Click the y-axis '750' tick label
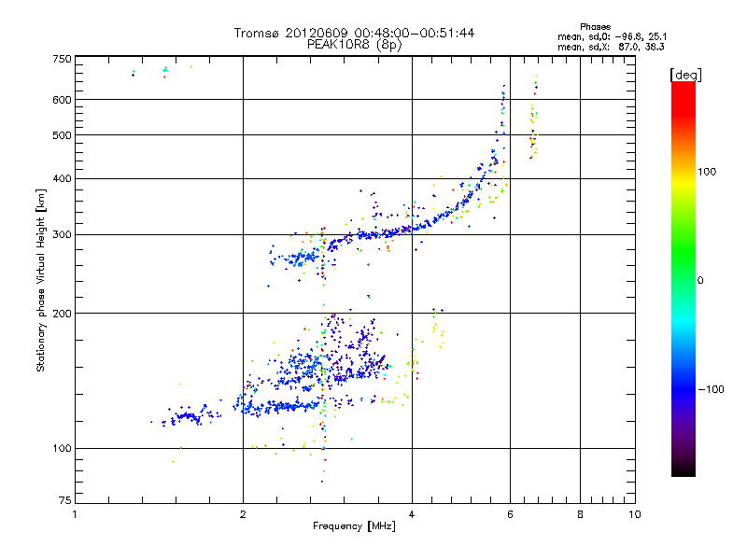 tap(62, 59)
